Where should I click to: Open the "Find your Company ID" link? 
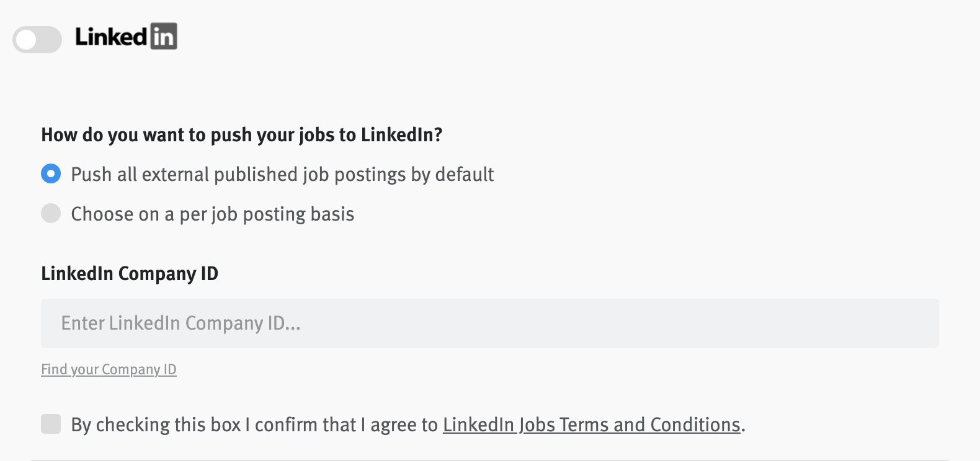pyautogui.click(x=109, y=370)
